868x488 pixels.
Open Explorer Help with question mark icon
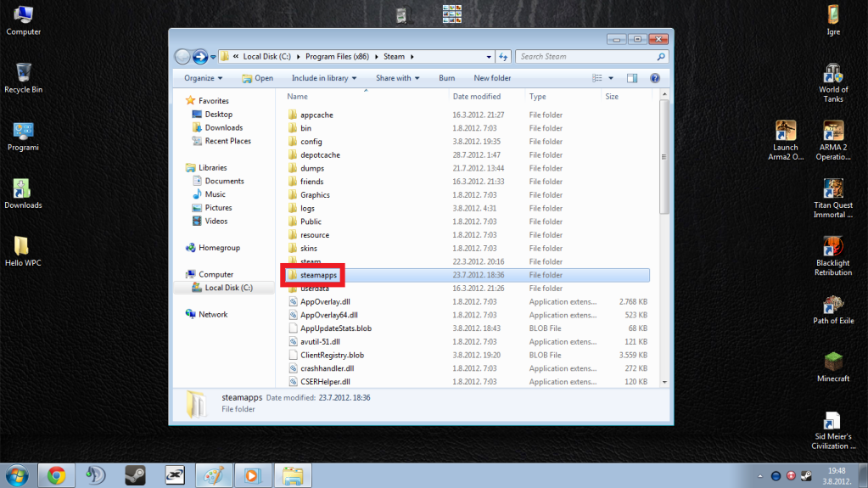tap(655, 78)
